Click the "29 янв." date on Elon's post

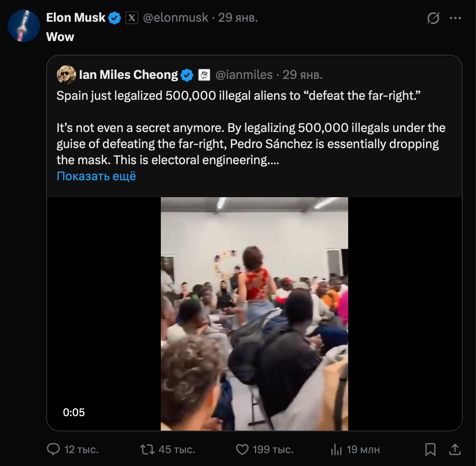tap(238, 18)
